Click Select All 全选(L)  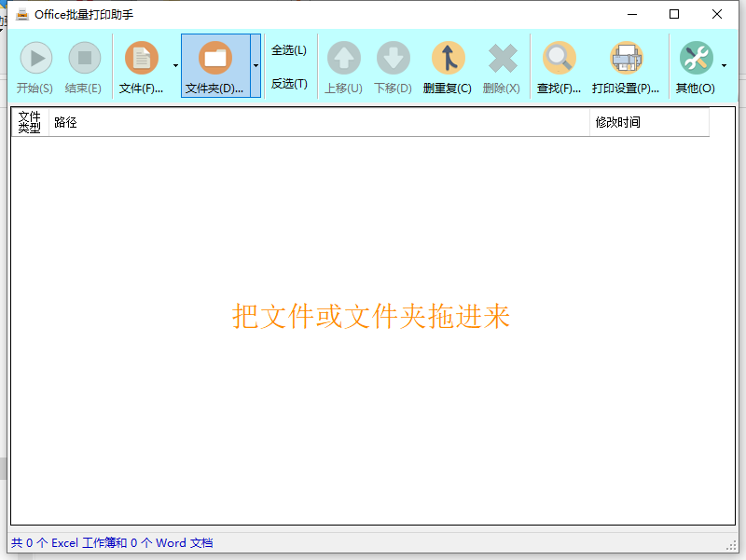point(289,50)
